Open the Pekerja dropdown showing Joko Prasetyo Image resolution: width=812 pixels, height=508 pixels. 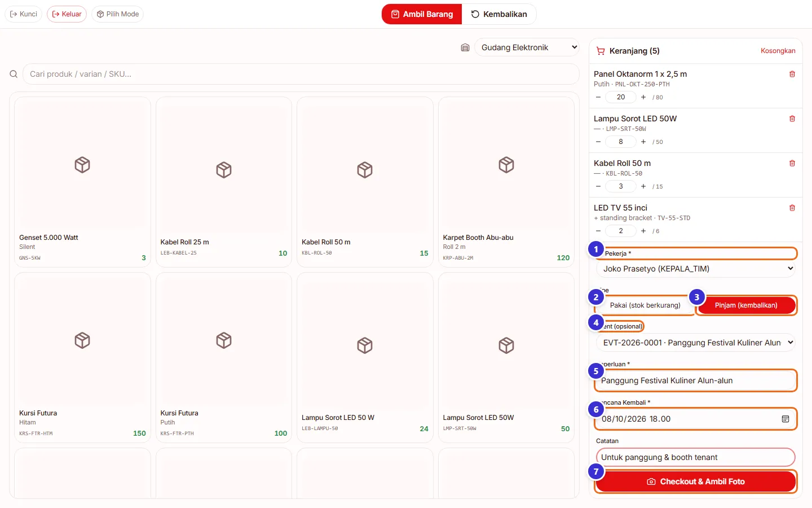(x=696, y=269)
